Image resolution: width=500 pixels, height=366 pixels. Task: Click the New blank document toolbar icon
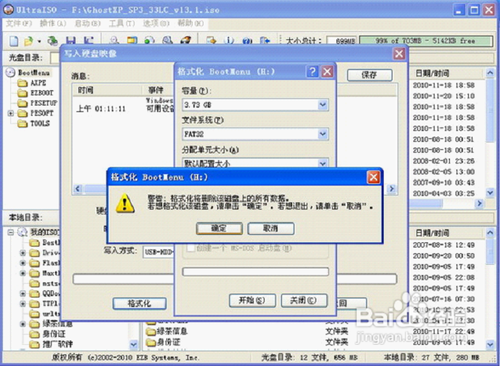click(x=14, y=41)
